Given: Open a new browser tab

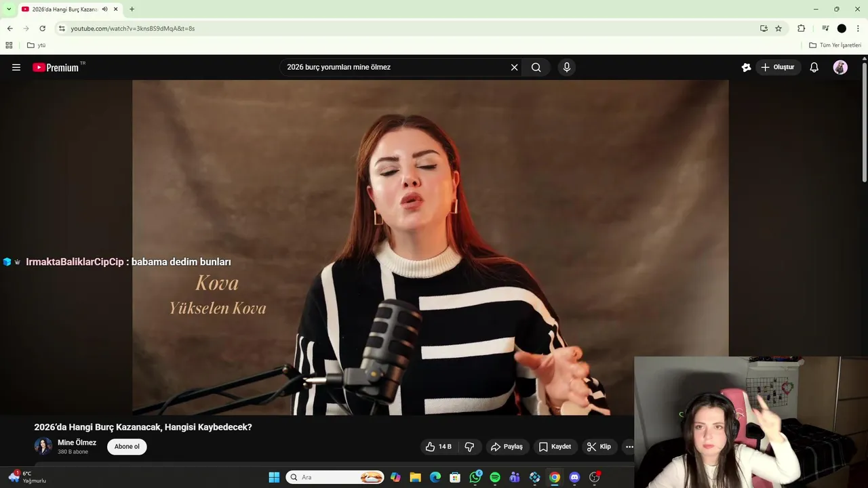Looking at the screenshot, I should (132, 9).
